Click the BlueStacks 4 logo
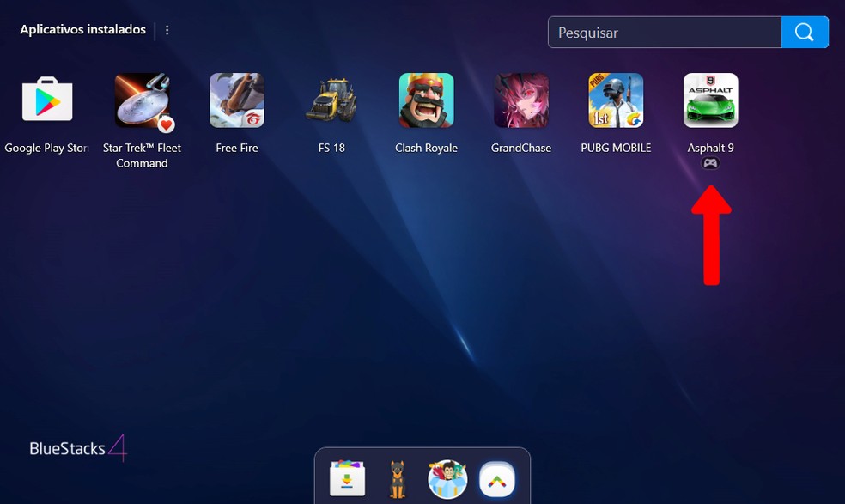The image size is (845, 504). pyautogui.click(x=78, y=448)
